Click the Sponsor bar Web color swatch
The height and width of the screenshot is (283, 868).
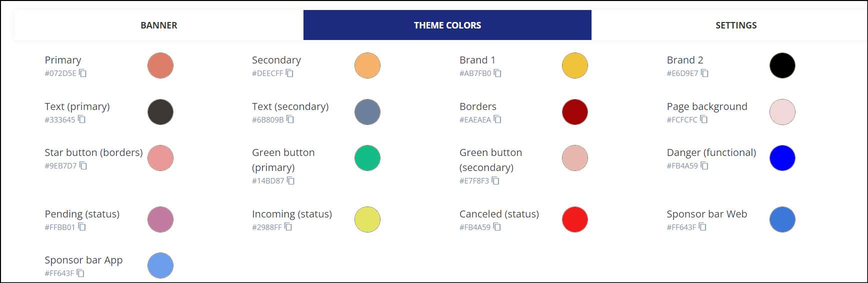(x=782, y=219)
